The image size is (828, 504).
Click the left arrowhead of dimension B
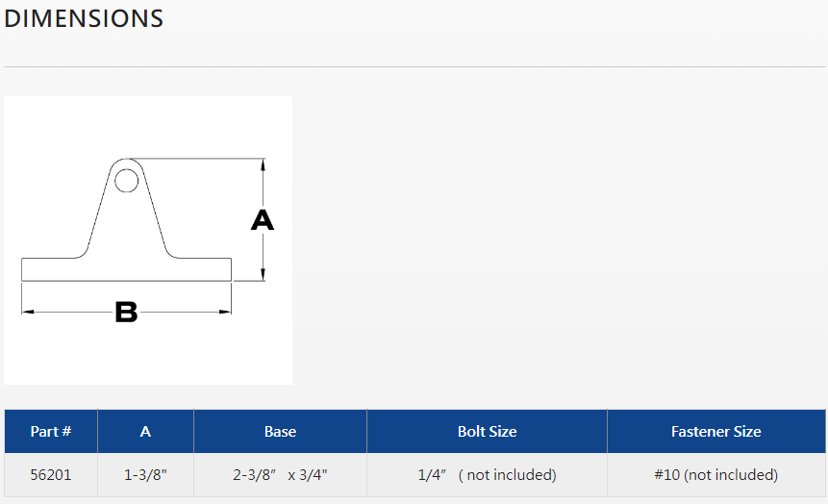26,312
